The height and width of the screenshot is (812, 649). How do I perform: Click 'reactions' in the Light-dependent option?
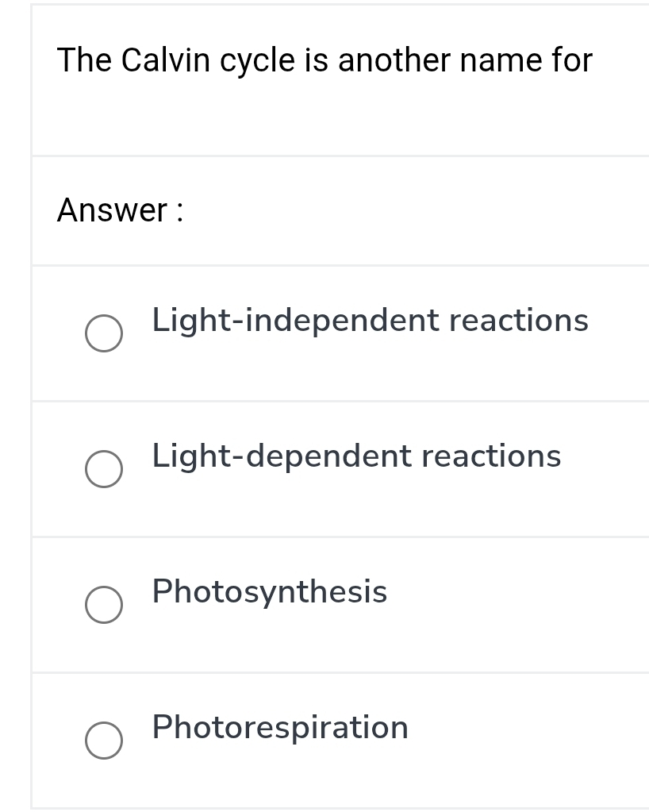pos(491,456)
